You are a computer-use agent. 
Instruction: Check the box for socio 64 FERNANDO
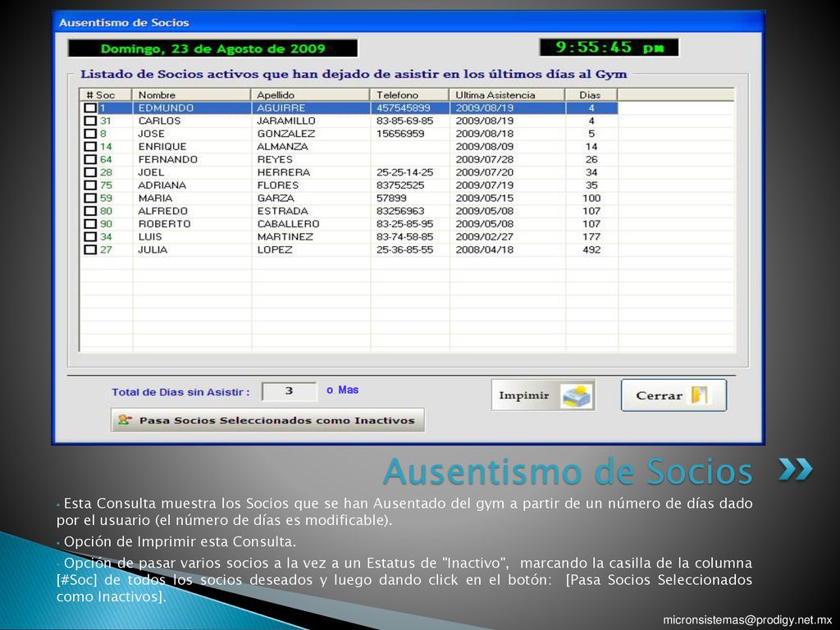coord(90,159)
